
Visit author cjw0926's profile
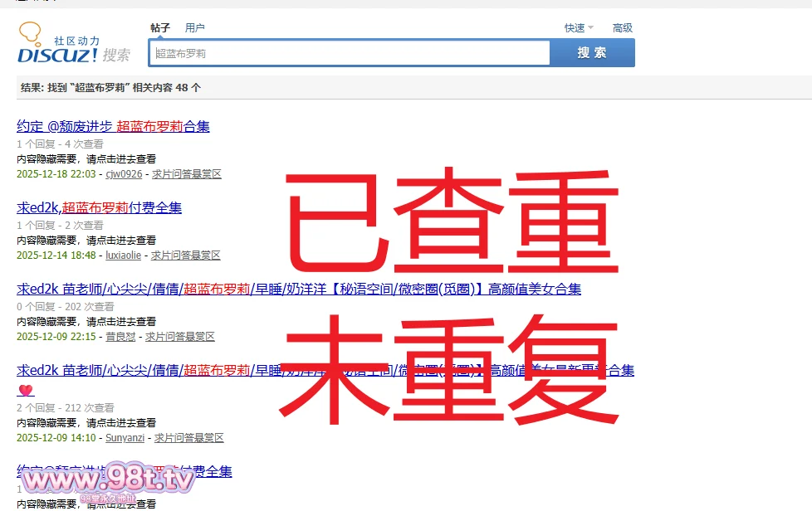pyautogui.click(x=124, y=174)
